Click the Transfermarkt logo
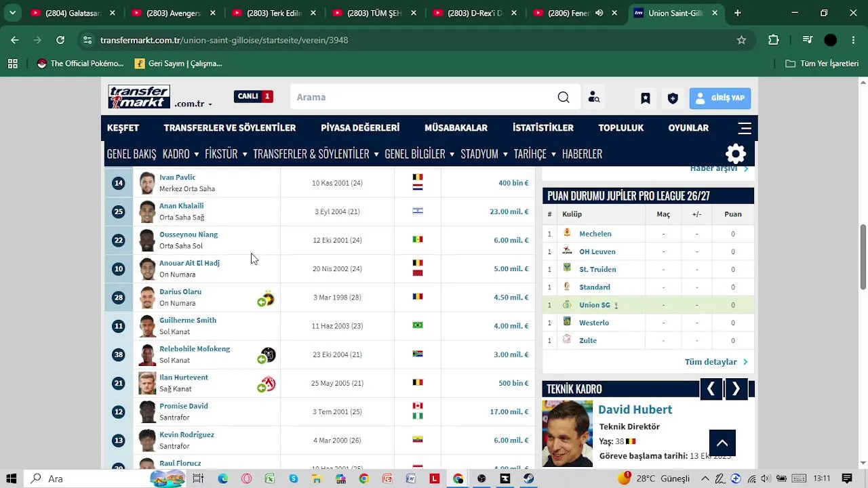The height and width of the screenshot is (488, 868). 139,97
